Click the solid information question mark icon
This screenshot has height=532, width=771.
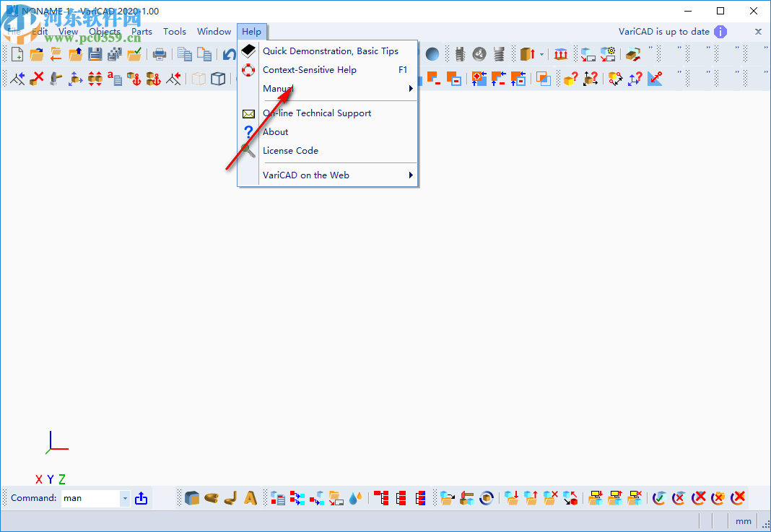coord(570,79)
